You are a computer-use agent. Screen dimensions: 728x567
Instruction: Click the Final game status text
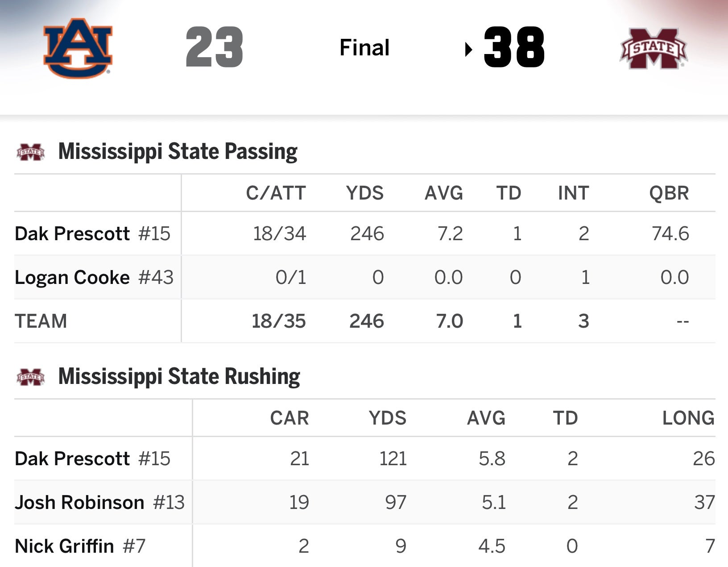[x=364, y=48]
